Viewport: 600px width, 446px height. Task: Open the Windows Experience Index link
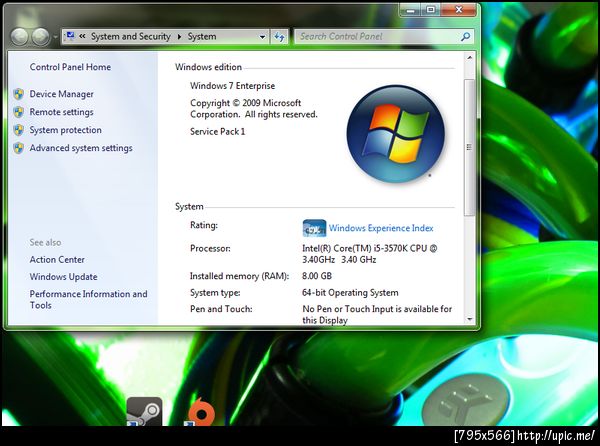click(381, 228)
